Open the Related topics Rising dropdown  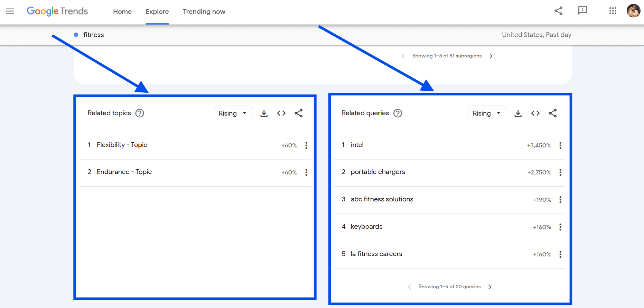(233, 113)
